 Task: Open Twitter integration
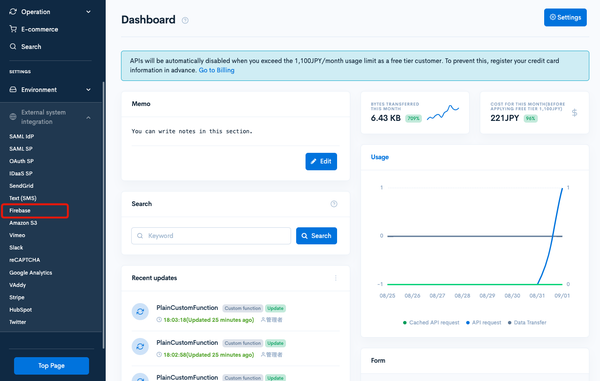coord(18,322)
